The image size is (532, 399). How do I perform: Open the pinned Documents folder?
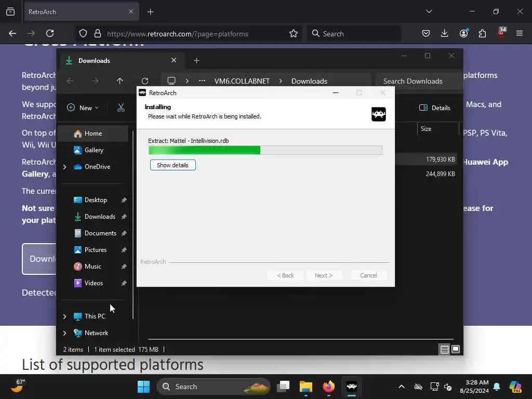[x=100, y=233]
